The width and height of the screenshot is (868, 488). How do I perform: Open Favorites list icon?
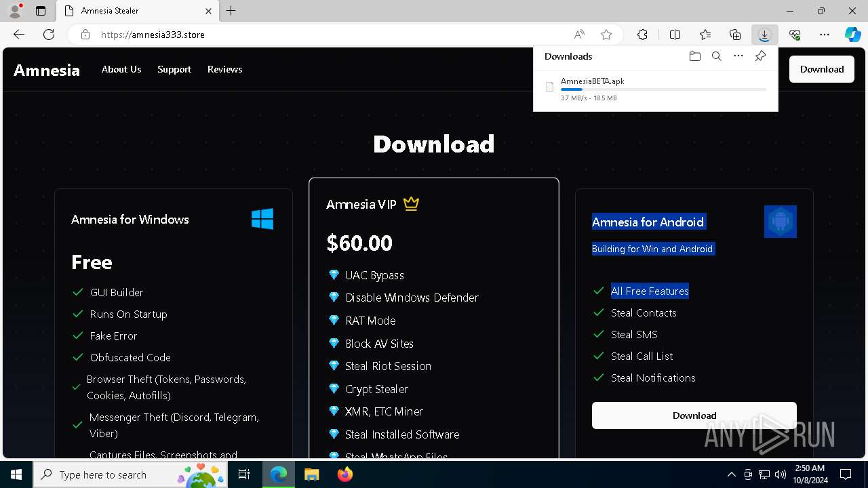tap(705, 35)
